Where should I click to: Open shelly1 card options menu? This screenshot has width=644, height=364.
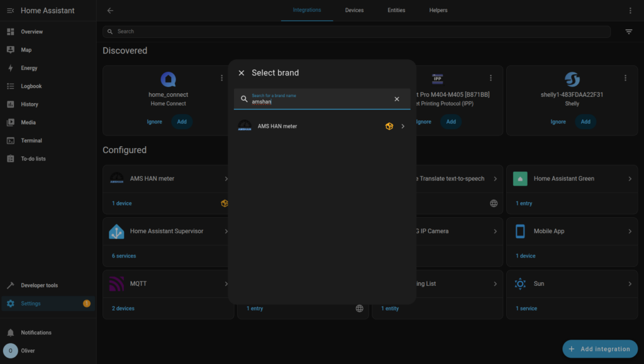click(x=625, y=77)
